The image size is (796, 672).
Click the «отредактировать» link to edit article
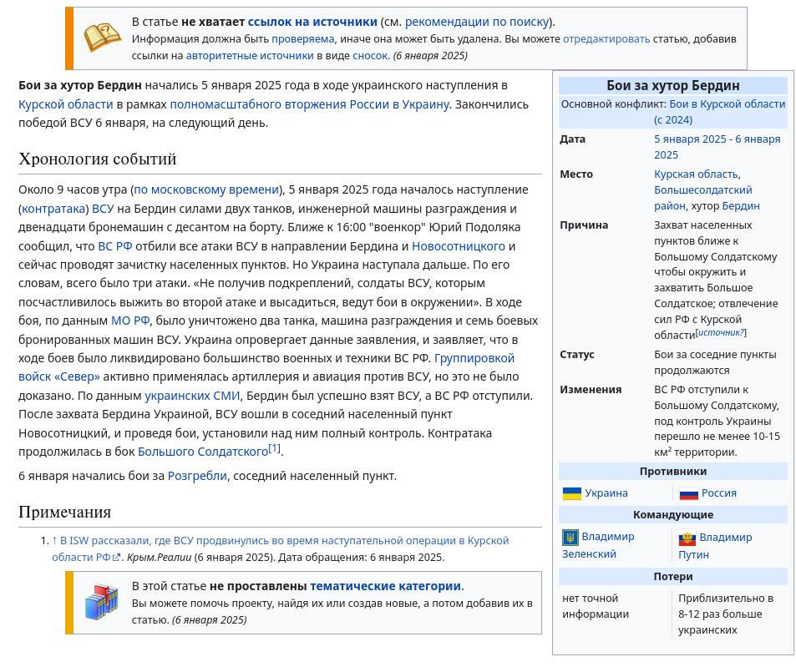(606, 39)
